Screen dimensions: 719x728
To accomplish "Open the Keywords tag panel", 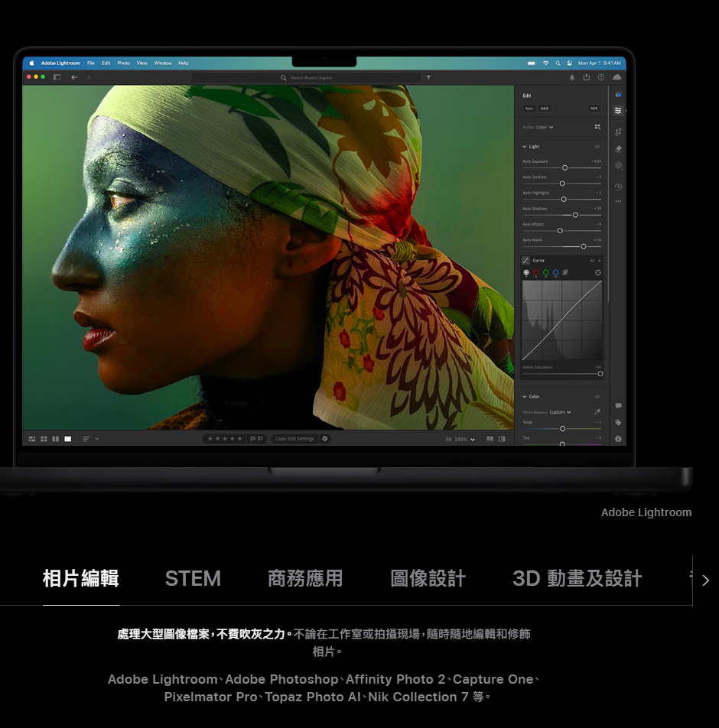I will [x=618, y=422].
